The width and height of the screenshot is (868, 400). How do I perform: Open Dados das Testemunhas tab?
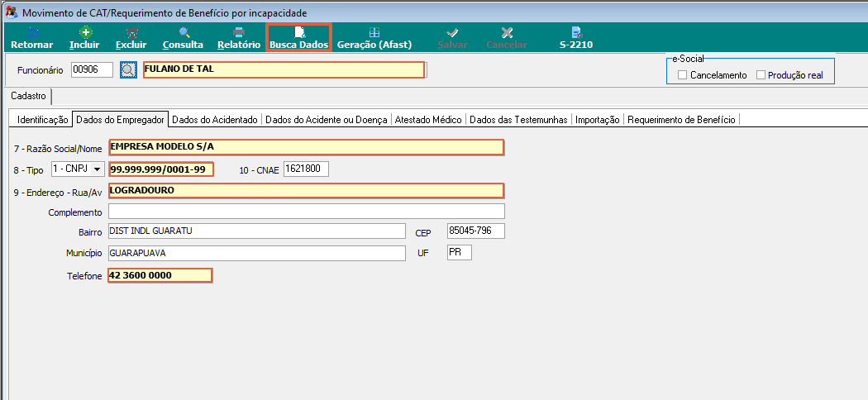pyautogui.click(x=518, y=120)
